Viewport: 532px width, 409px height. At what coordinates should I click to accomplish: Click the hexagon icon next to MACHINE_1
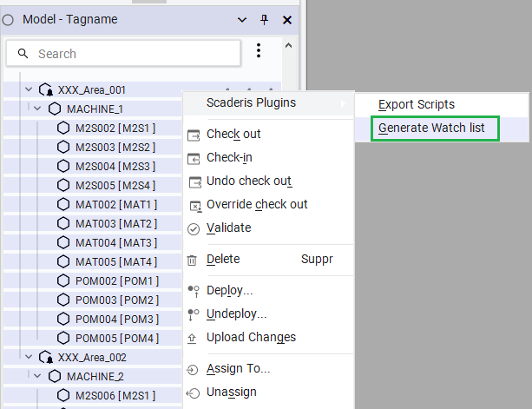tap(55, 109)
